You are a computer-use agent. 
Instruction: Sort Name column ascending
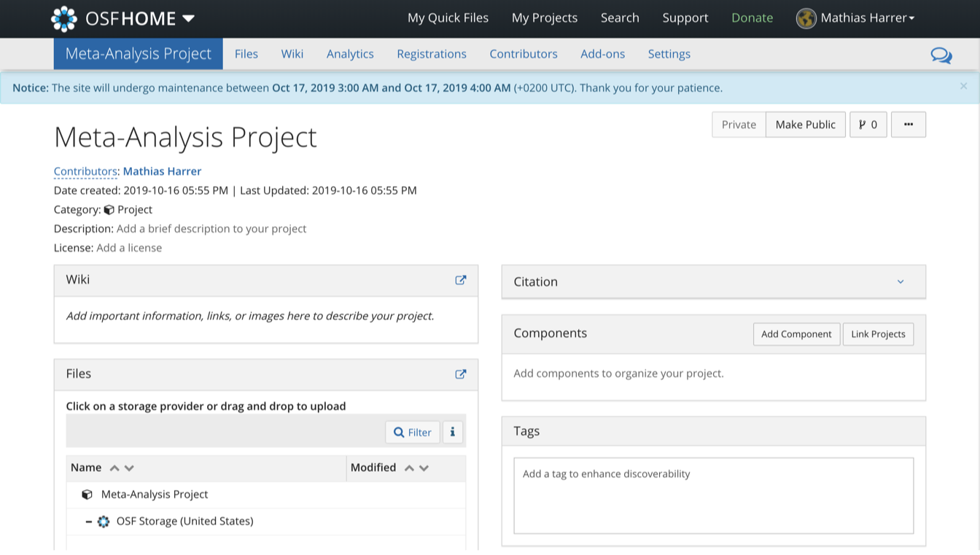coord(114,468)
